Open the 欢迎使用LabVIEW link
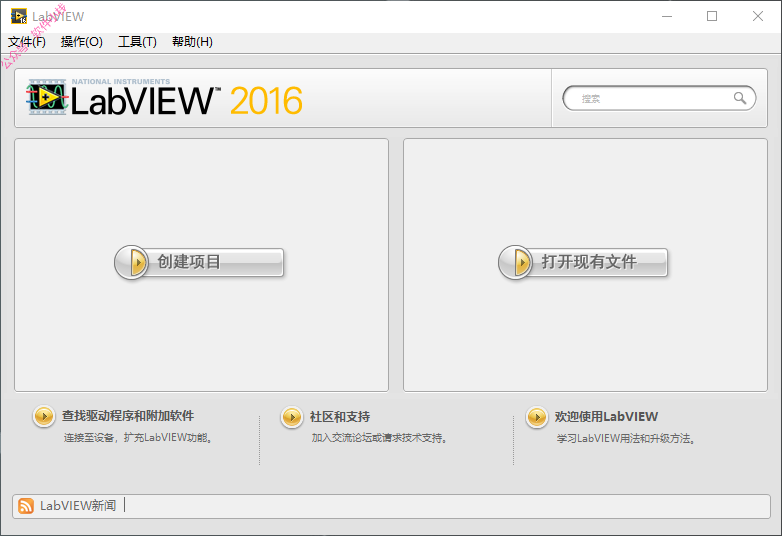This screenshot has width=782, height=536. [606, 417]
